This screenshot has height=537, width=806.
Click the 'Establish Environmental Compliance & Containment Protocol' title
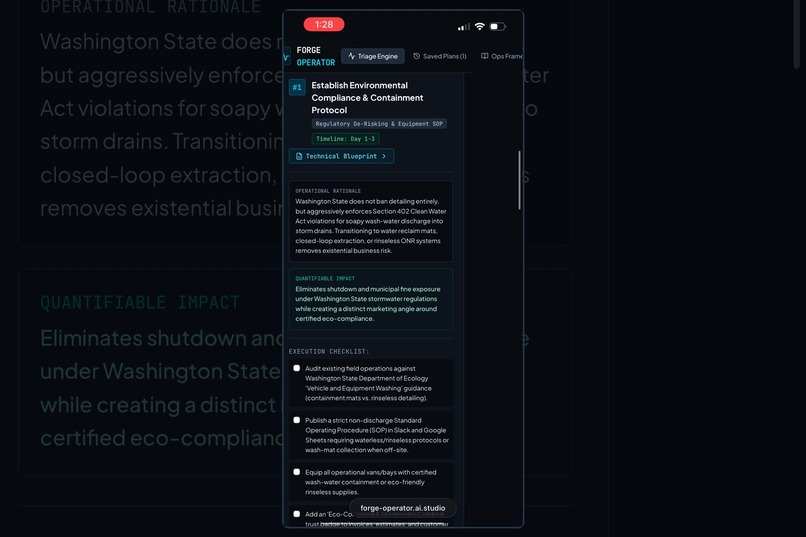click(368, 98)
